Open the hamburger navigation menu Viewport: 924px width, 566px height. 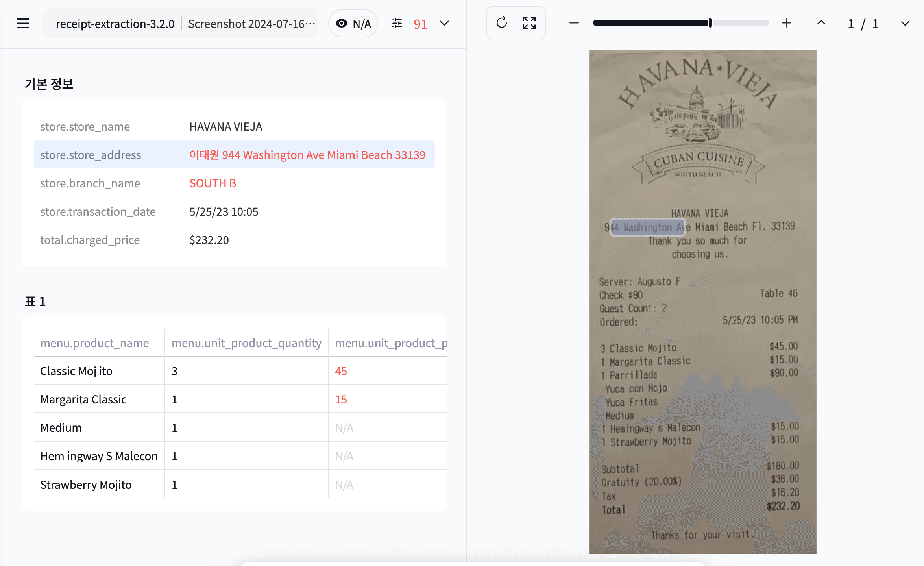22,23
